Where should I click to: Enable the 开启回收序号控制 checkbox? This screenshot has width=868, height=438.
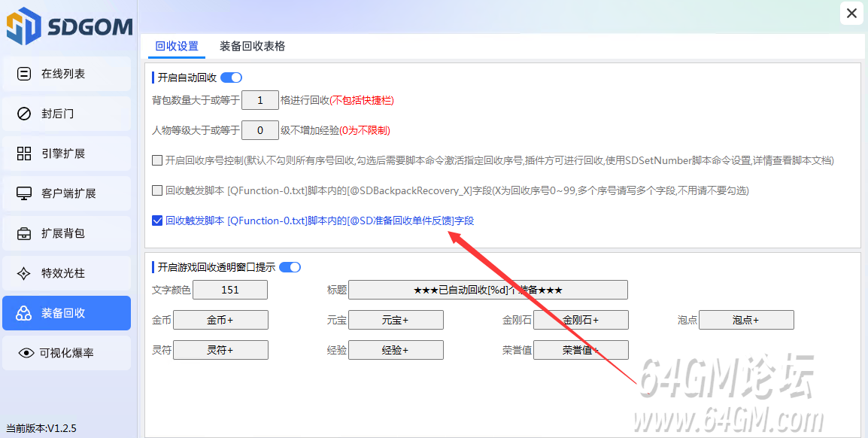pyautogui.click(x=157, y=160)
